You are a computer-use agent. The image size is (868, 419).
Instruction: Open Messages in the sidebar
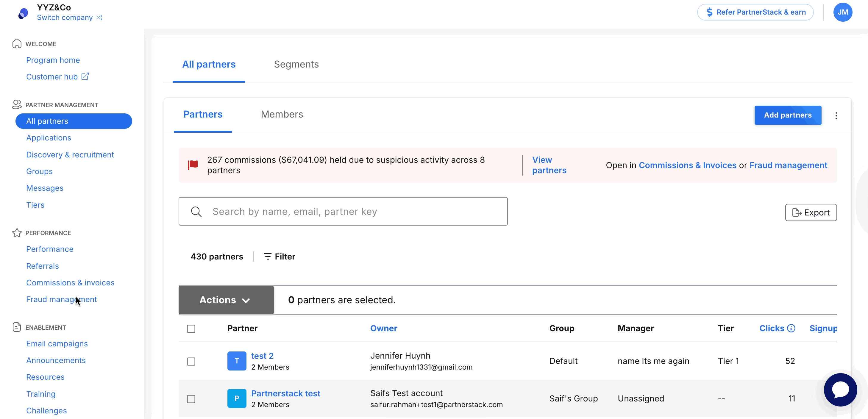click(x=45, y=188)
